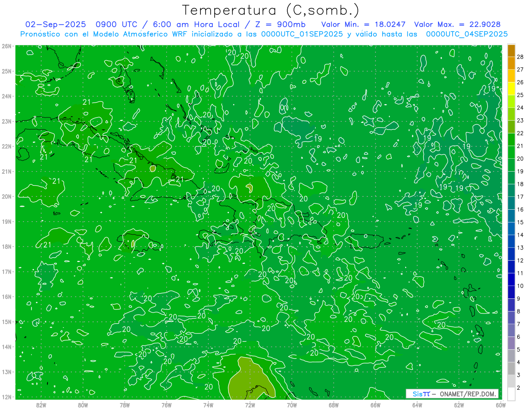The image size is (532, 411).
Task: Click the '72W' longitude label
Action: coord(250,405)
